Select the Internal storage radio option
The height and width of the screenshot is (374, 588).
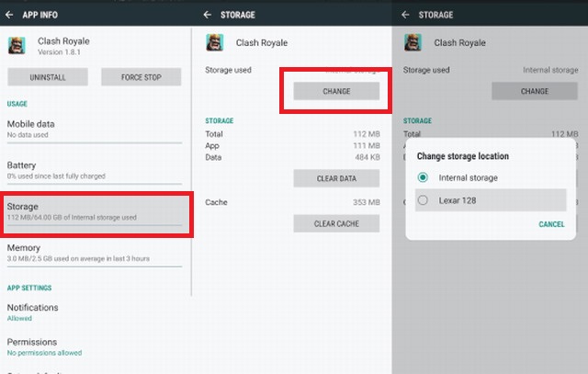[x=423, y=177]
